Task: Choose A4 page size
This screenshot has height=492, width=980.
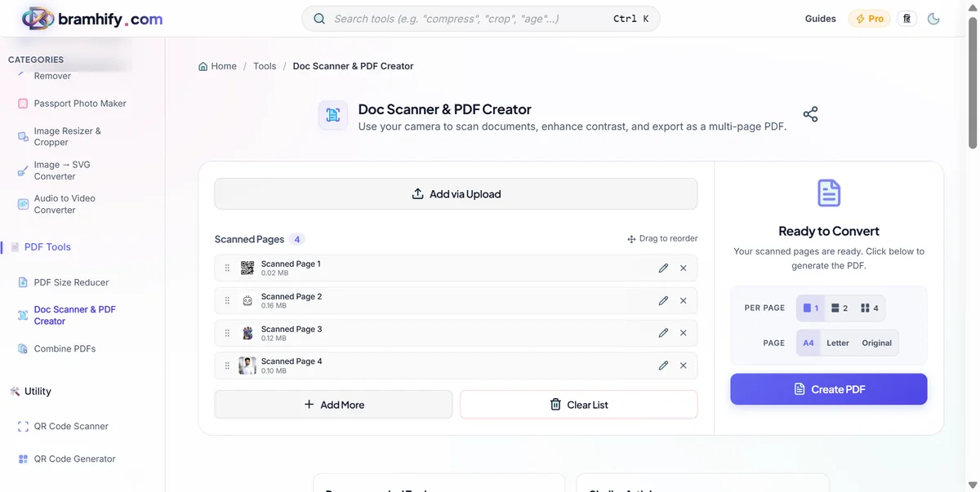Action: (808, 343)
